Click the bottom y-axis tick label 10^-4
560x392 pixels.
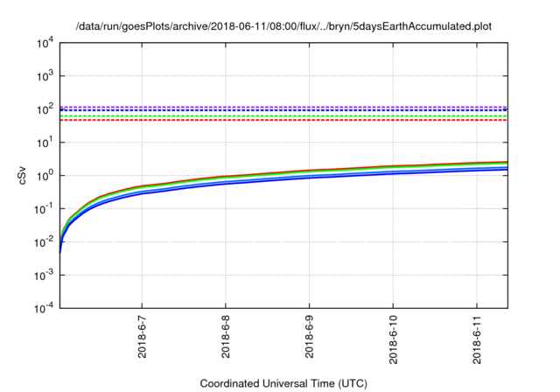(x=45, y=308)
